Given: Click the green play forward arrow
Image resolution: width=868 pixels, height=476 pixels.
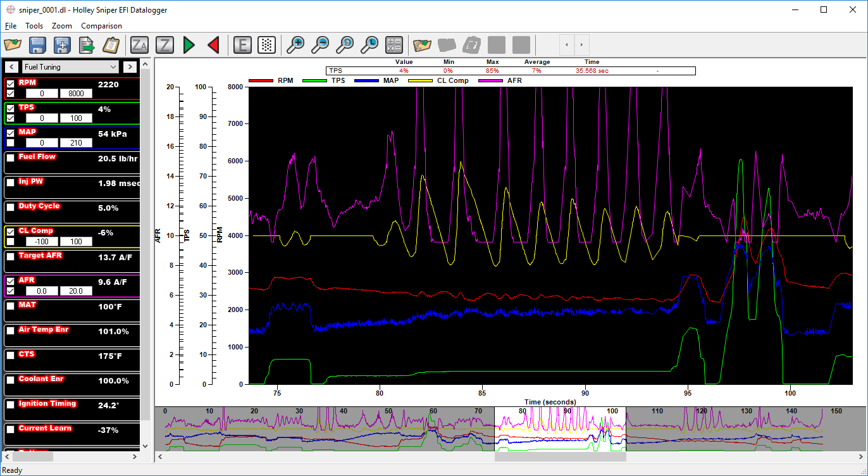Looking at the screenshot, I should click(x=189, y=45).
